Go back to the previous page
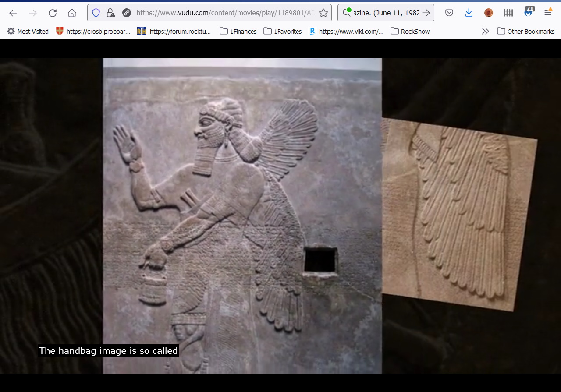This screenshot has width=561, height=392. click(13, 13)
